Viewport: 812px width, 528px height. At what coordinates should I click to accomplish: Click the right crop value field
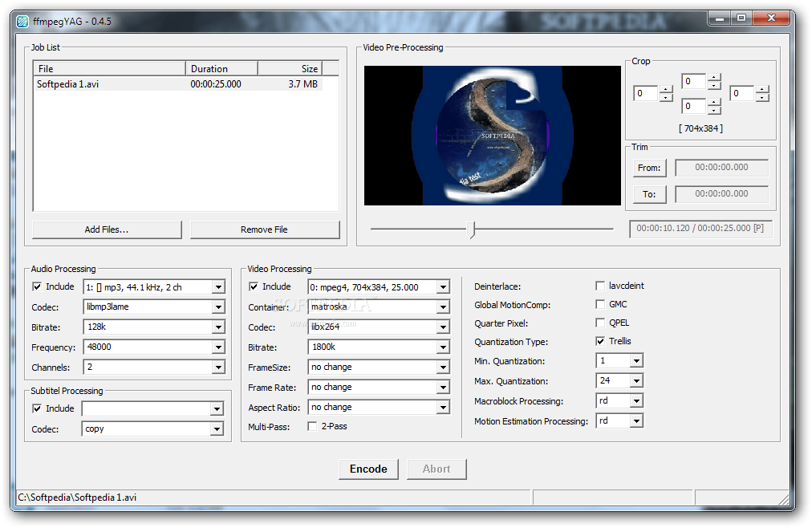tap(743, 94)
